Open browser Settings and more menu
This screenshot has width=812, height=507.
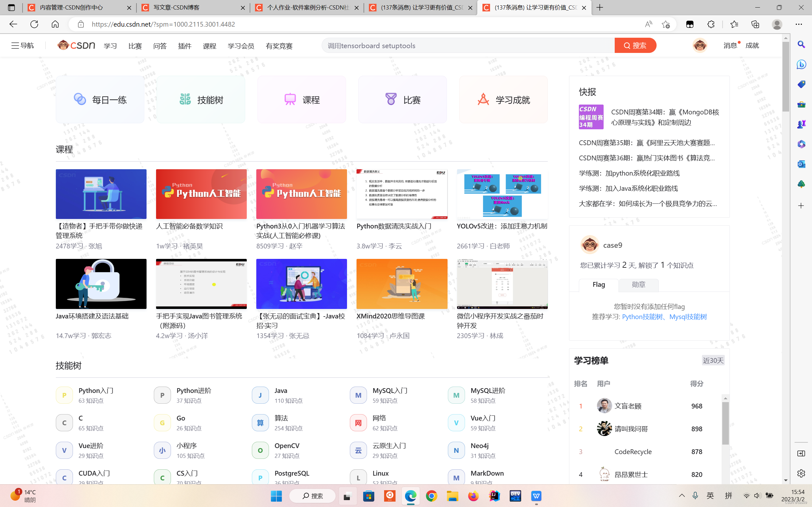[799, 24]
